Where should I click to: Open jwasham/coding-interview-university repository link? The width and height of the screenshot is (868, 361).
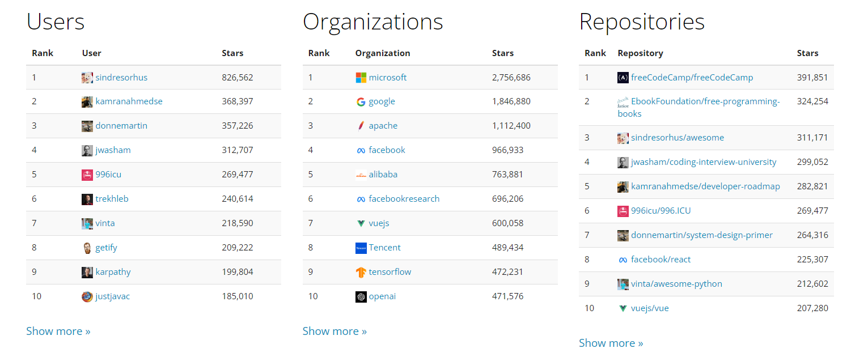click(704, 162)
